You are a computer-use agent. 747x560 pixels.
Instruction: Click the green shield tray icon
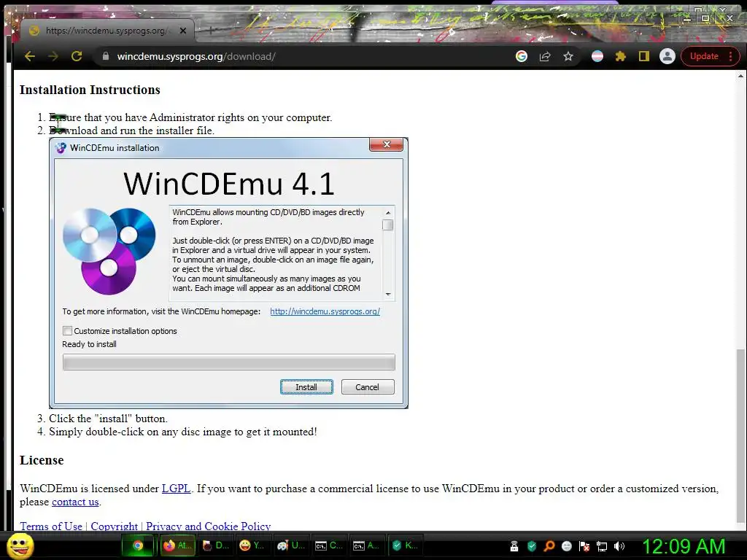pyautogui.click(x=532, y=546)
